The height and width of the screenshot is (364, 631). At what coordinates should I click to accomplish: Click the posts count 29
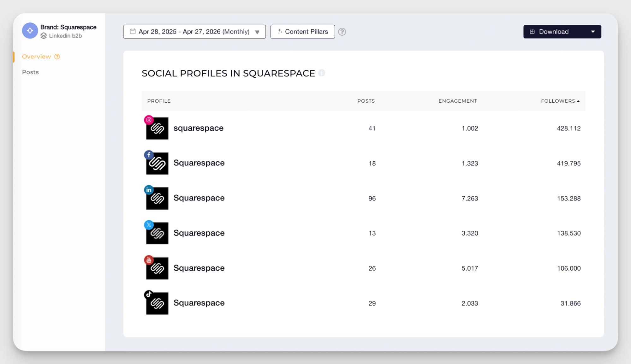[x=372, y=303]
